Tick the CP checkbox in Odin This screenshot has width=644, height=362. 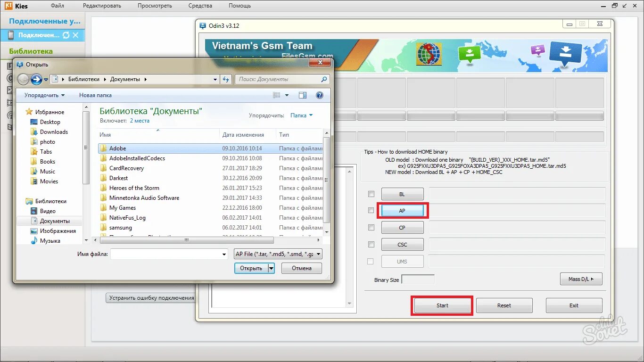pos(372,227)
